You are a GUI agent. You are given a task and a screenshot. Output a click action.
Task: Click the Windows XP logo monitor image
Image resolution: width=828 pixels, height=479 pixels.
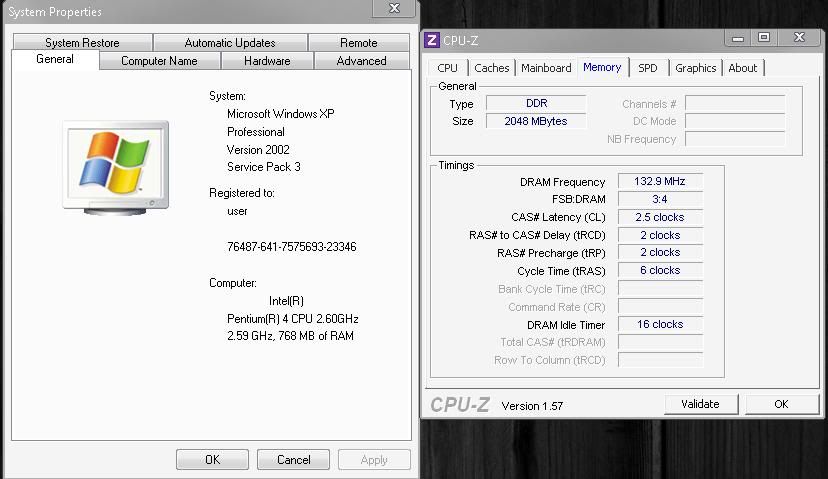coord(116,167)
